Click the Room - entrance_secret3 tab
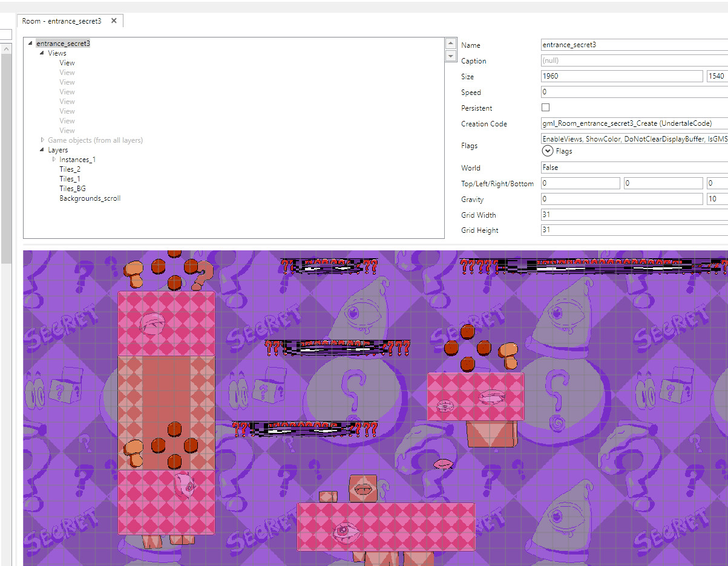728x566 pixels. click(61, 20)
